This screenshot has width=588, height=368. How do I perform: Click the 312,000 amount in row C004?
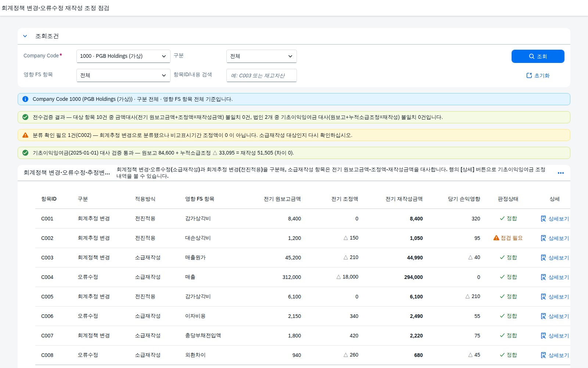tap(292, 277)
